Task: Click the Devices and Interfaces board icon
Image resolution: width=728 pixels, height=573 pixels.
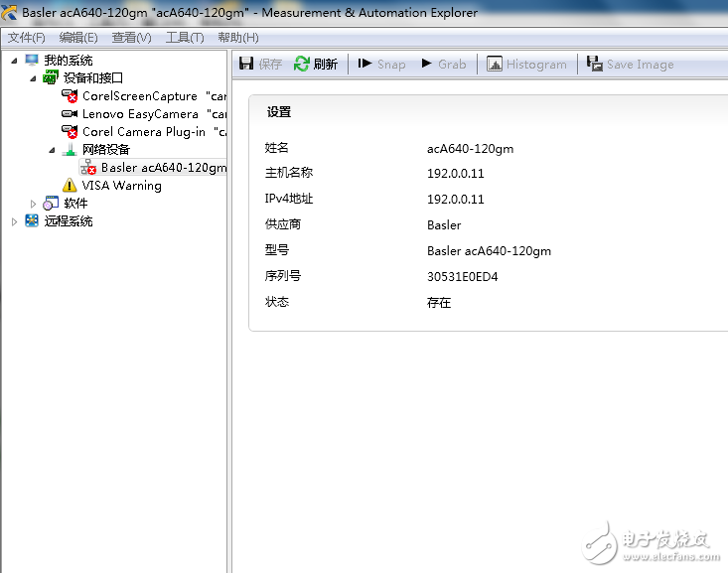Action: point(50,77)
